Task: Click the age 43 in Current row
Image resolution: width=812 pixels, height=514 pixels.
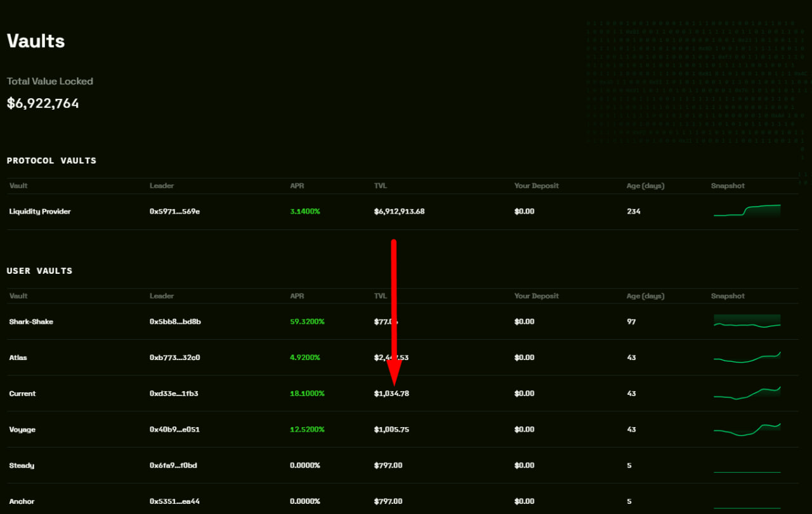Action: (x=631, y=394)
